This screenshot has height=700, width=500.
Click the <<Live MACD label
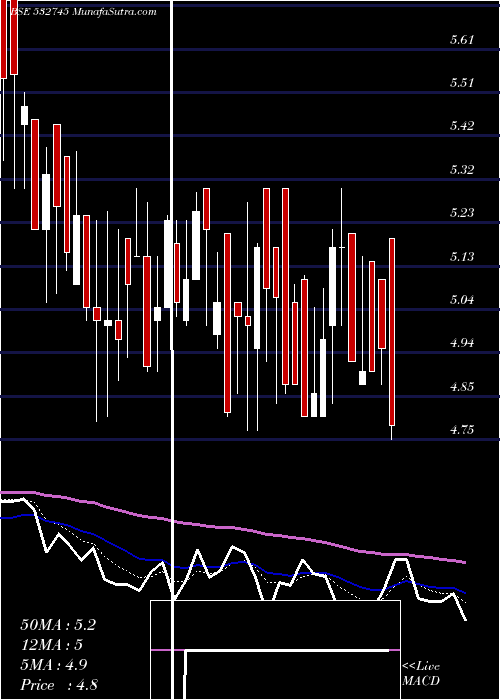(x=421, y=674)
